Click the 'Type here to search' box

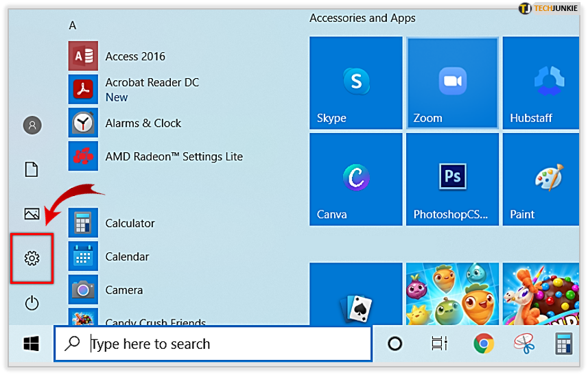[213, 343]
